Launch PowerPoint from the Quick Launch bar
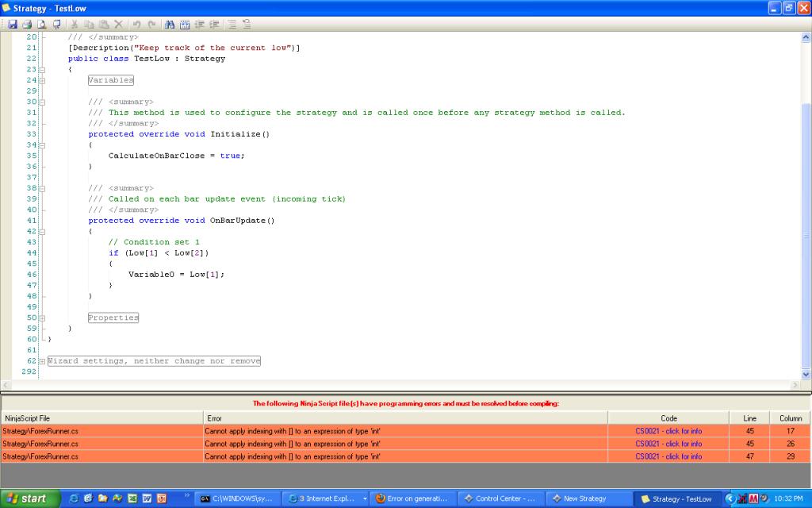The image size is (812, 508). 162,498
